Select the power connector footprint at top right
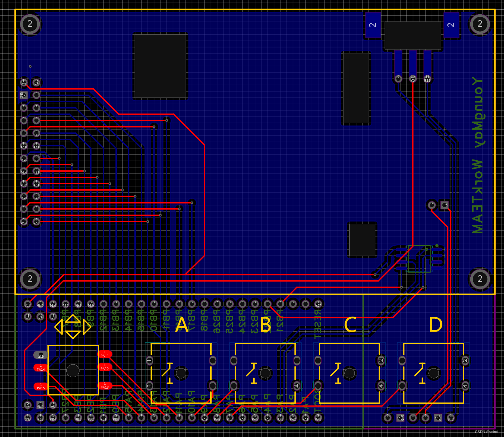The height and width of the screenshot is (437, 504). pos(413,36)
